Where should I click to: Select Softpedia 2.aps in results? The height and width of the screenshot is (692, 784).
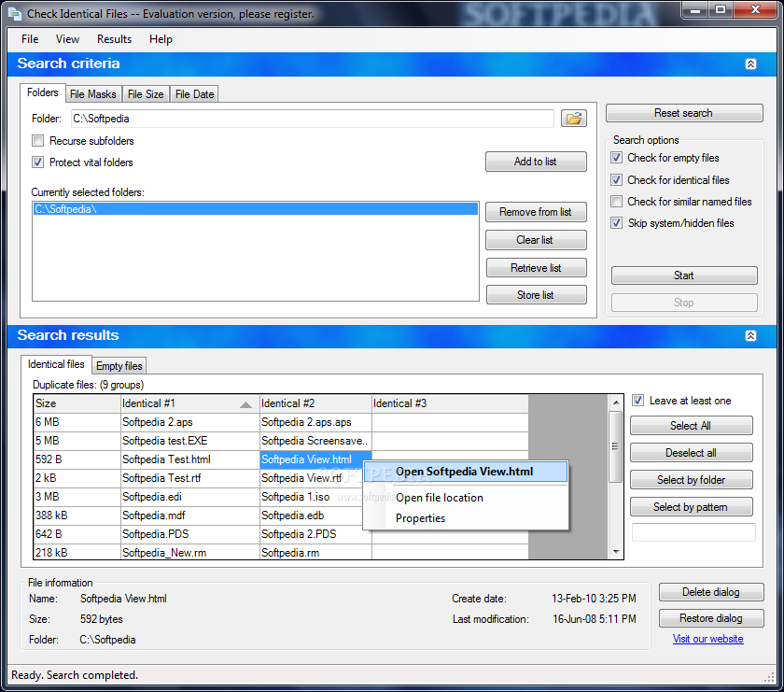[x=190, y=422]
